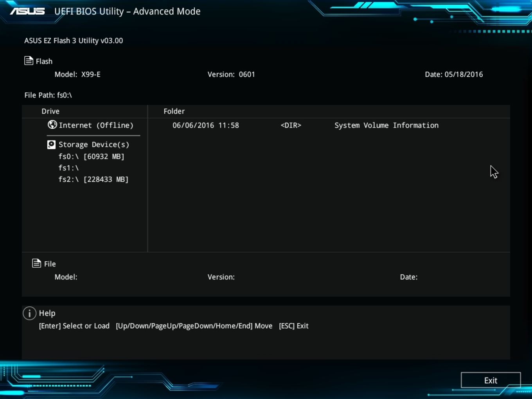Select drive fs0:\ [60932 MB]
This screenshot has width=532, height=399.
pyautogui.click(x=91, y=156)
